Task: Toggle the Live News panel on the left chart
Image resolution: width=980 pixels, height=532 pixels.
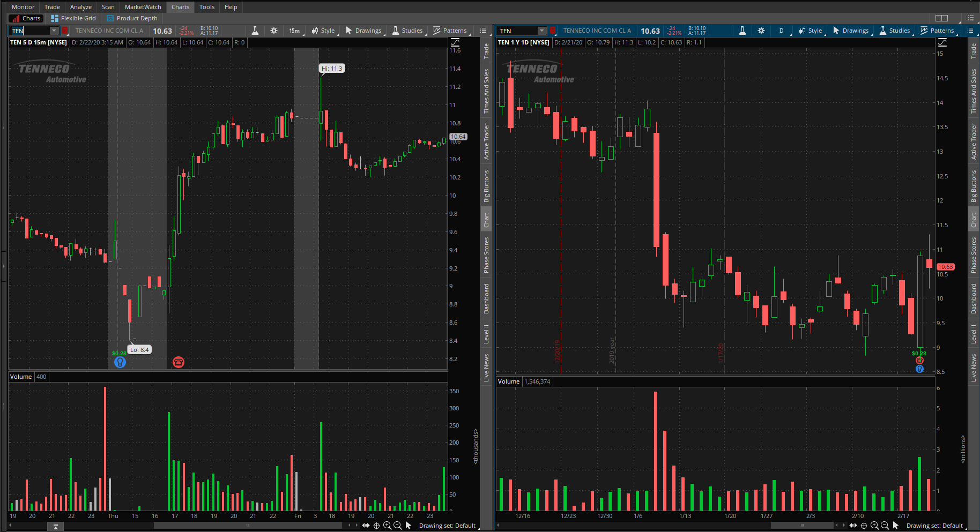Action: (x=486, y=368)
